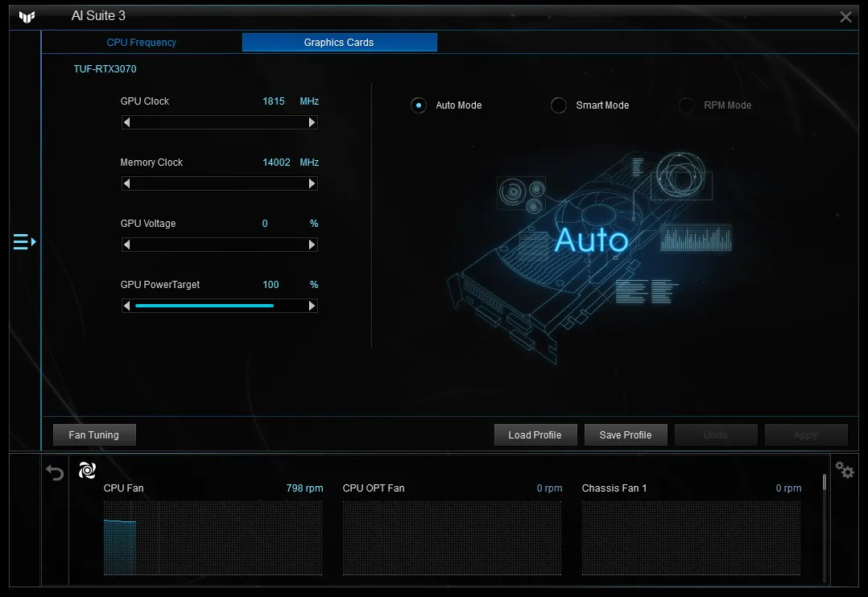
Task: Click the GPU PowerTarget slider bar
Action: click(220, 306)
